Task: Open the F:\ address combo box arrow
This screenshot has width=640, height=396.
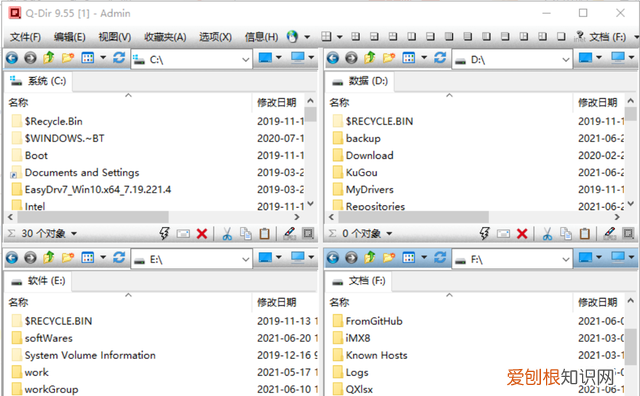Action: 566,259
